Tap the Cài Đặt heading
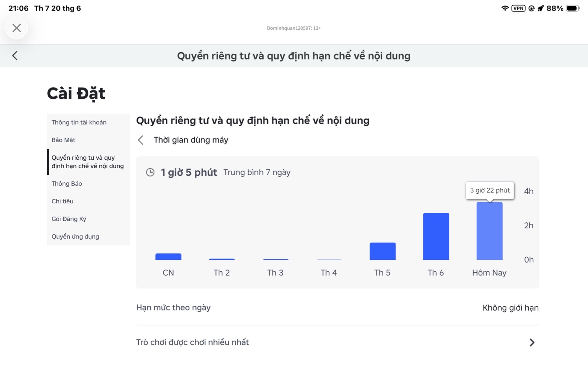This screenshot has width=588, height=386. pyautogui.click(x=76, y=94)
